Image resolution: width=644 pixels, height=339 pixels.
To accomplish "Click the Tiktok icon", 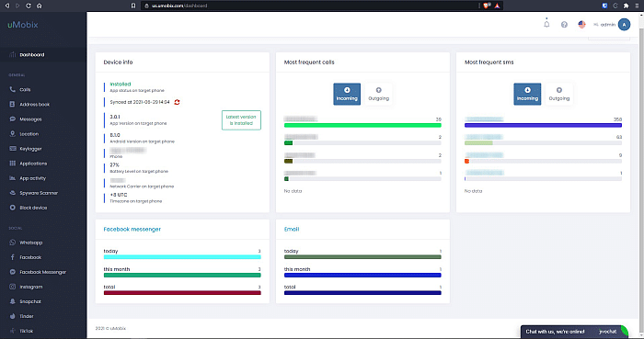I will (12, 331).
